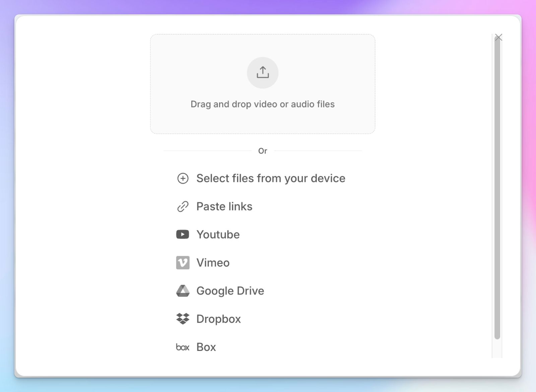The image size is (536, 392).
Task: Import files from Box
Action: pos(206,347)
